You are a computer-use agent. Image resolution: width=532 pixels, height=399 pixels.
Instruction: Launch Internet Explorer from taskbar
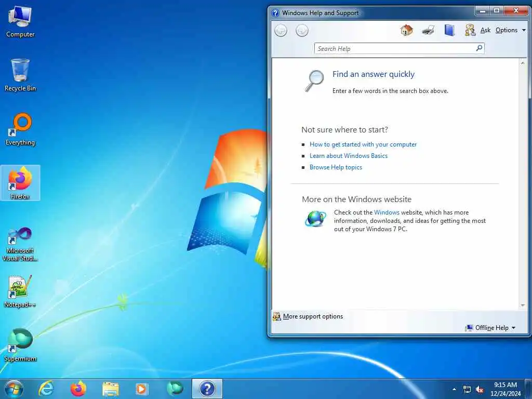46,389
